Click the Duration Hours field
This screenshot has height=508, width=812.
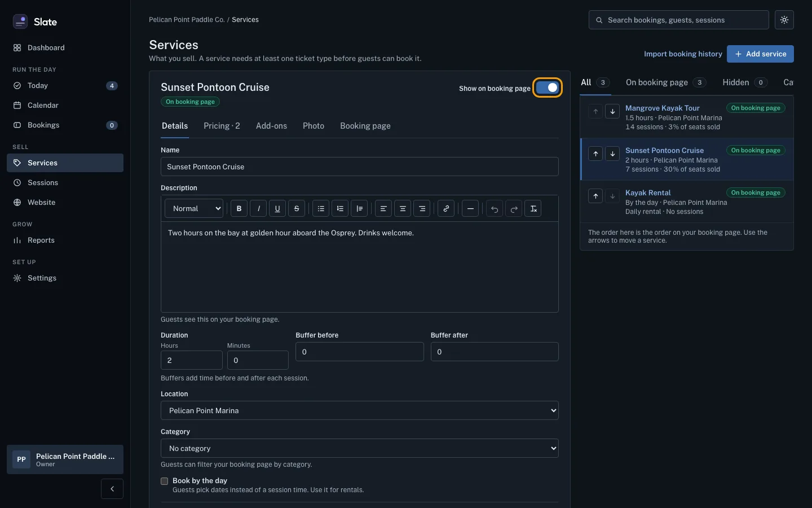(192, 360)
